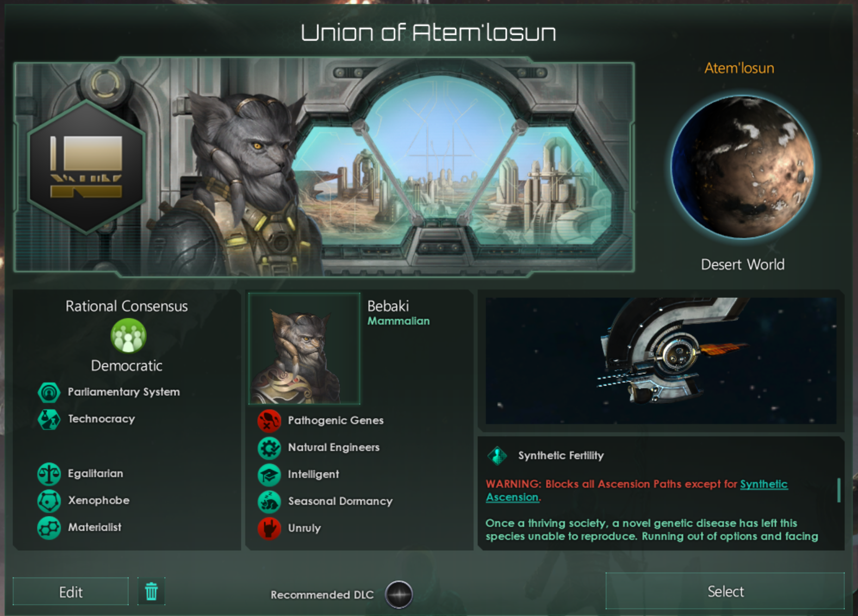Screen dimensions: 858x616
Task: Click the Pathogenic Genes trait icon
Action: (269, 420)
